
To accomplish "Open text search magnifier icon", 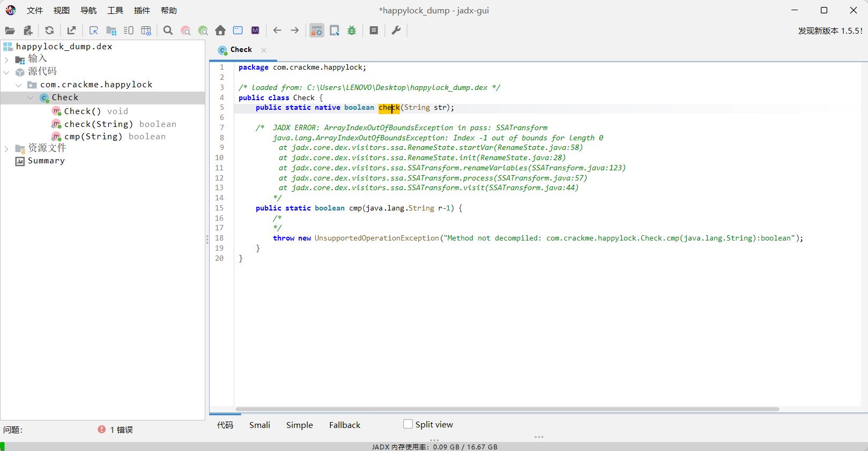I will pos(168,31).
